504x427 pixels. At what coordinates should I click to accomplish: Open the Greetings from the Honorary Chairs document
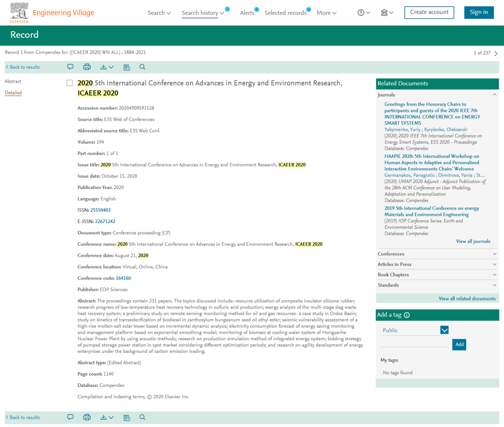coord(432,113)
